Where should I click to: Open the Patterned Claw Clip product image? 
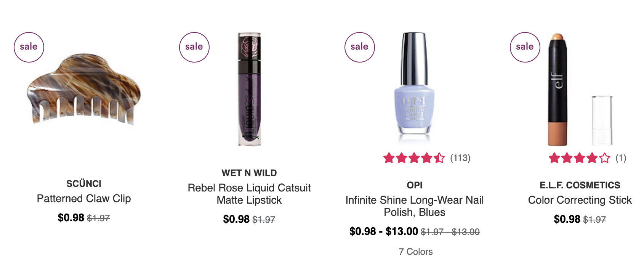point(84,89)
